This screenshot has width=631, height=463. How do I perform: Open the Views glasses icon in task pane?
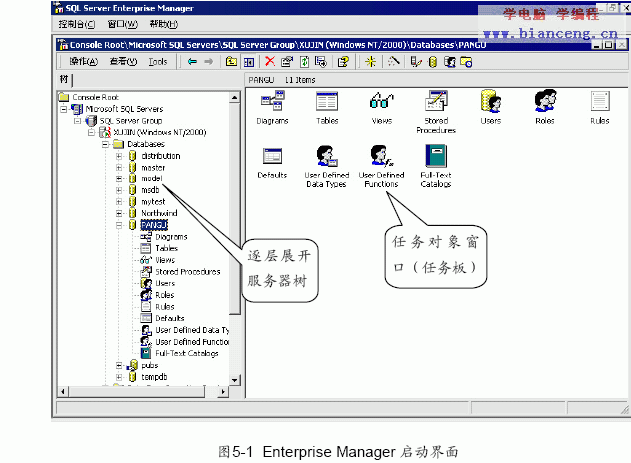(381, 101)
